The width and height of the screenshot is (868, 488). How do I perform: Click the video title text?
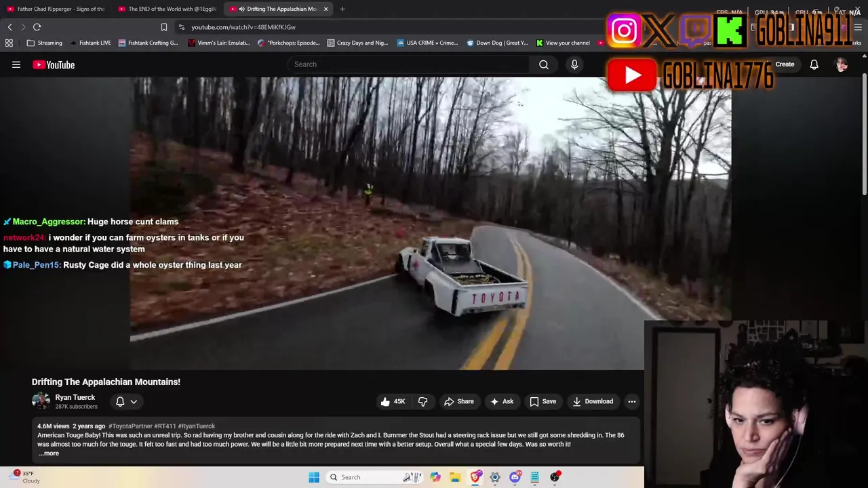[x=106, y=382]
